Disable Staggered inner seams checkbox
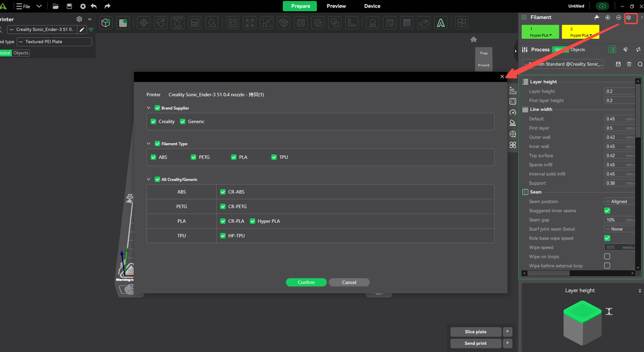 click(x=607, y=211)
